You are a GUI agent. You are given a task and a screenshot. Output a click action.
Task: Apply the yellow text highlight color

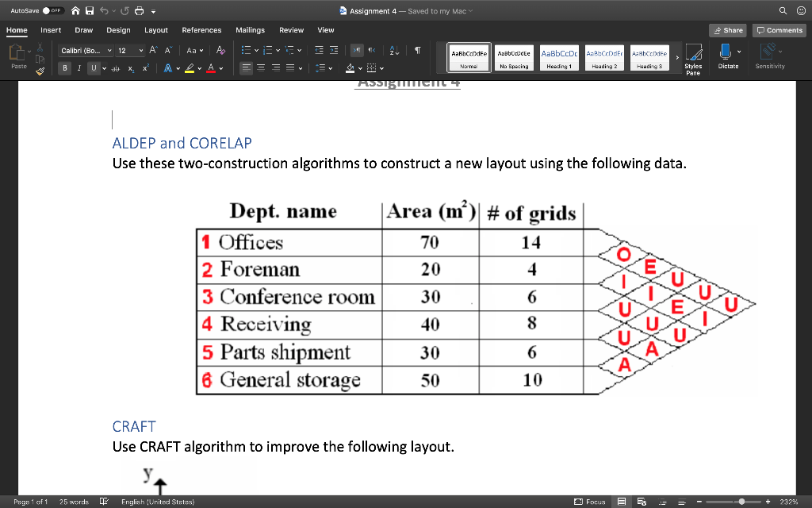tap(190, 68)
